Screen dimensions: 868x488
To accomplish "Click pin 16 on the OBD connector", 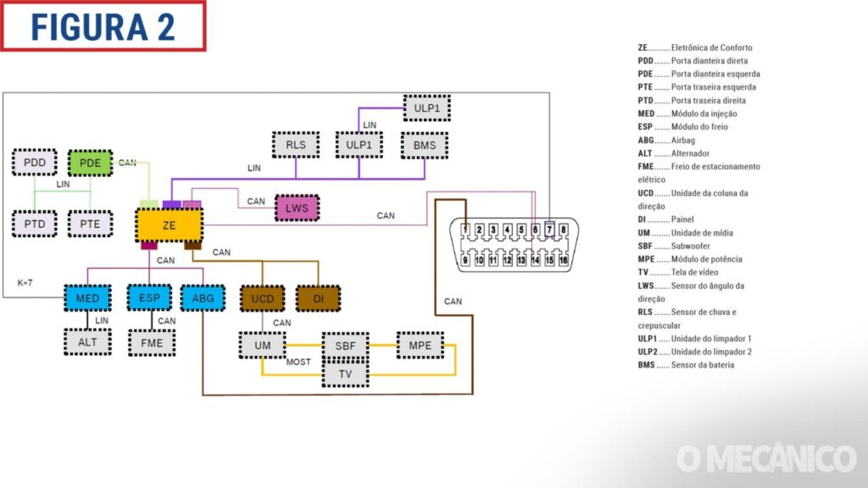I will 563,260.
